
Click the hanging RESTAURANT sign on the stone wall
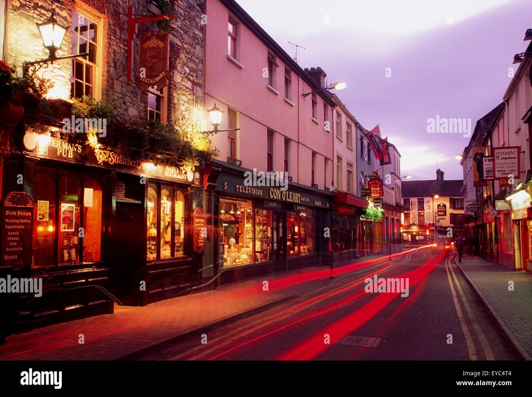pos(153,60)
